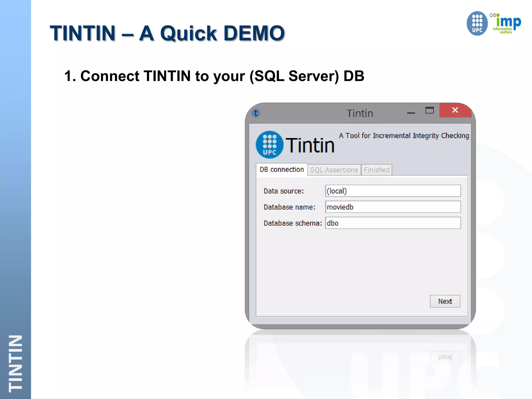The width and height of the screenshot is (532, 399).
Task: Click the slide heading 'TINTIN – A Quick DEMO'
Action: [x=168, y=33]
